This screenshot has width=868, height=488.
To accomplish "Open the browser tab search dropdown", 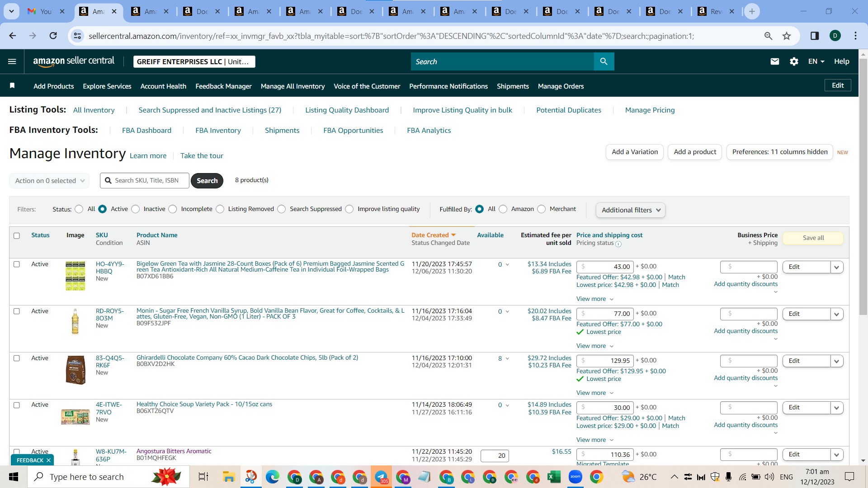I will pos(11,11).
